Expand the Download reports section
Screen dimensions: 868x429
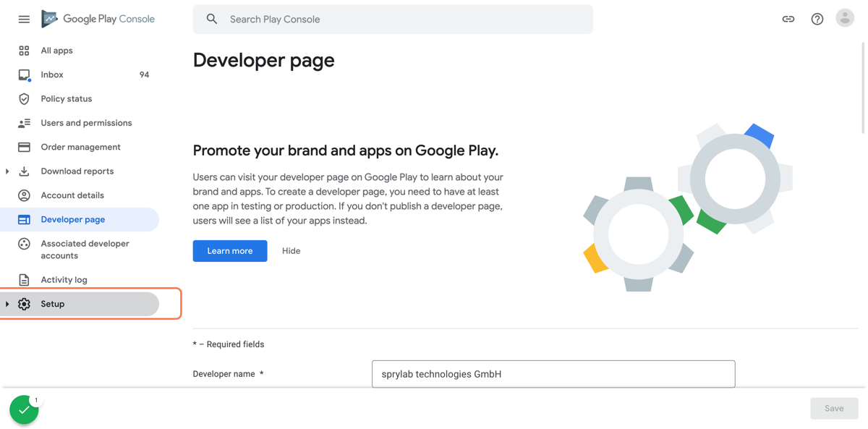point(7,171)
